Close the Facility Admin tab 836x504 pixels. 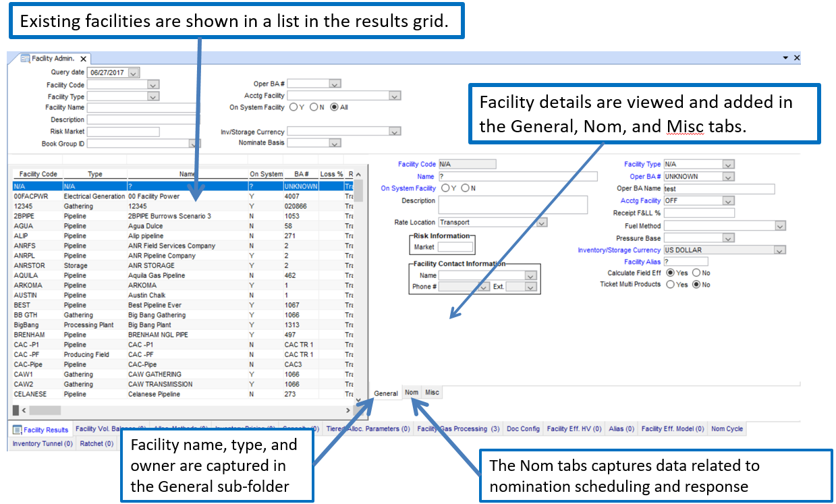(x=83, y=59)
